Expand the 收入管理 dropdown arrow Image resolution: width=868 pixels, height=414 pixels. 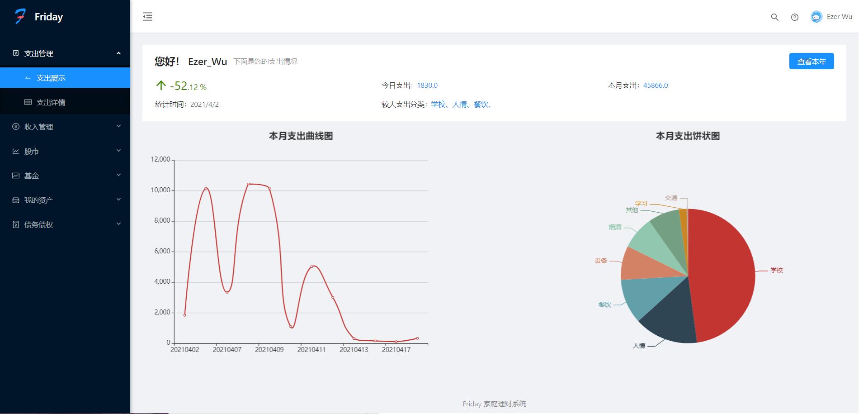[118, 127]
